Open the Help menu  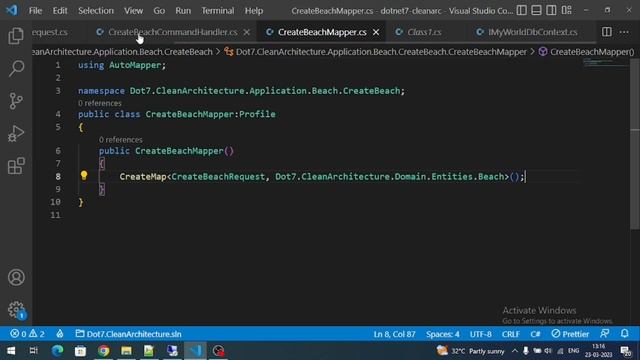(253, 11)
